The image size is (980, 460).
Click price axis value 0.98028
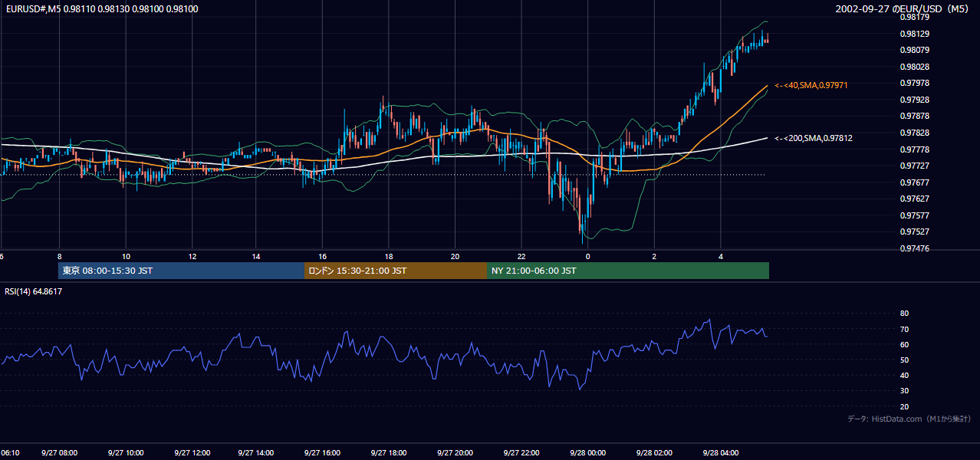915,67
